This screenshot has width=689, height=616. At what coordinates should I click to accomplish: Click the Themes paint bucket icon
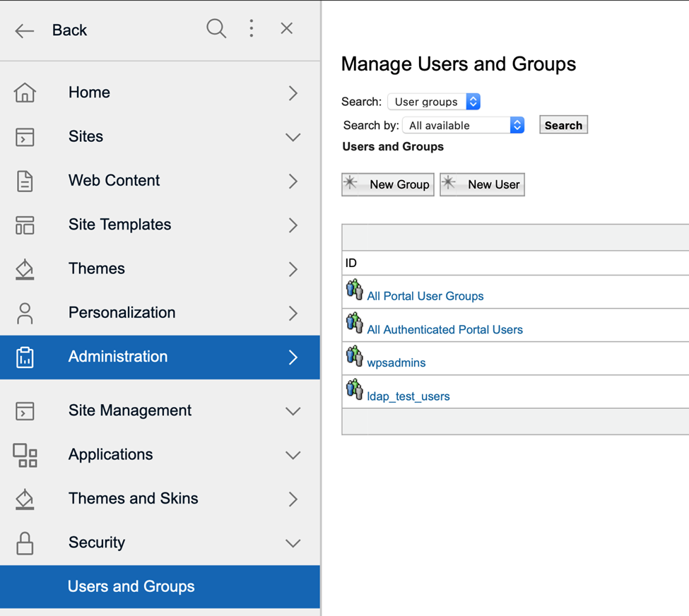point(25,269)
